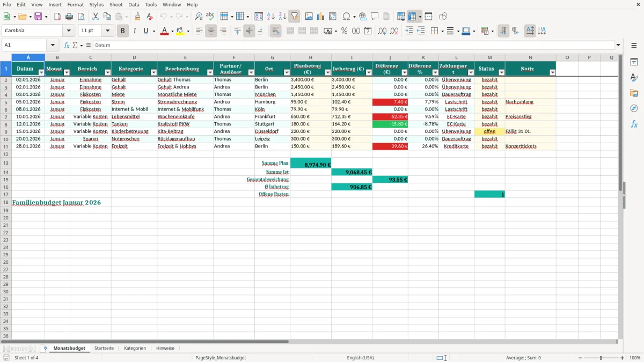
Task: Open the Sheet menu
Action: coord(116,4)
